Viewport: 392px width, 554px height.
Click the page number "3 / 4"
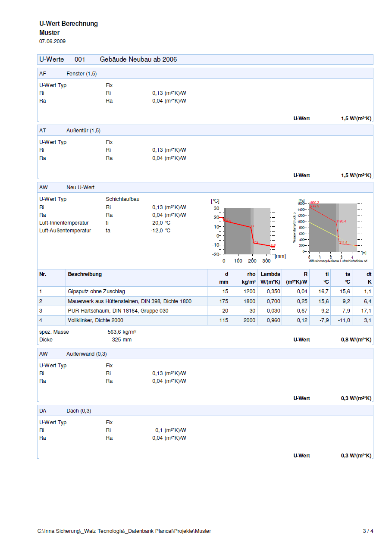click(367, 531)
